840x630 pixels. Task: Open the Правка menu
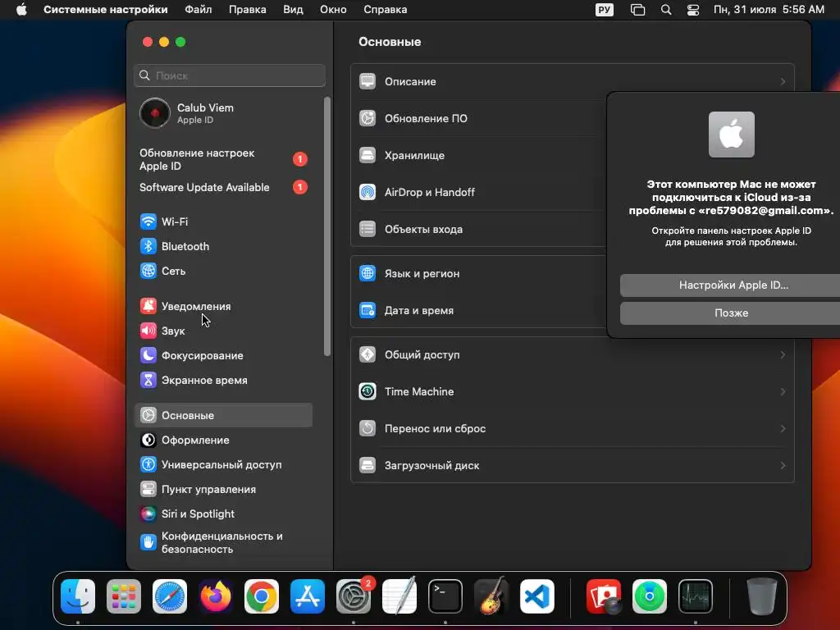point(248,10)
